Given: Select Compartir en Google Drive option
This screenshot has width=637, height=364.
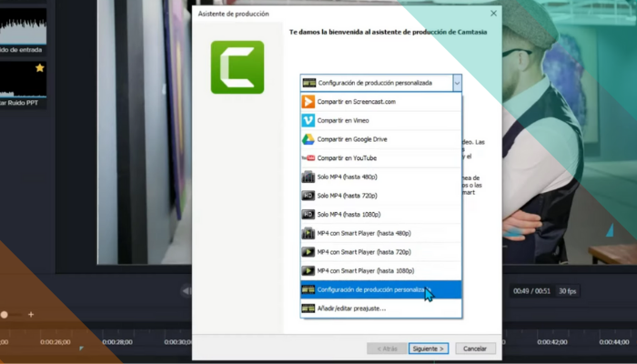Looking at the screenshot, I should tap(380, 139).
